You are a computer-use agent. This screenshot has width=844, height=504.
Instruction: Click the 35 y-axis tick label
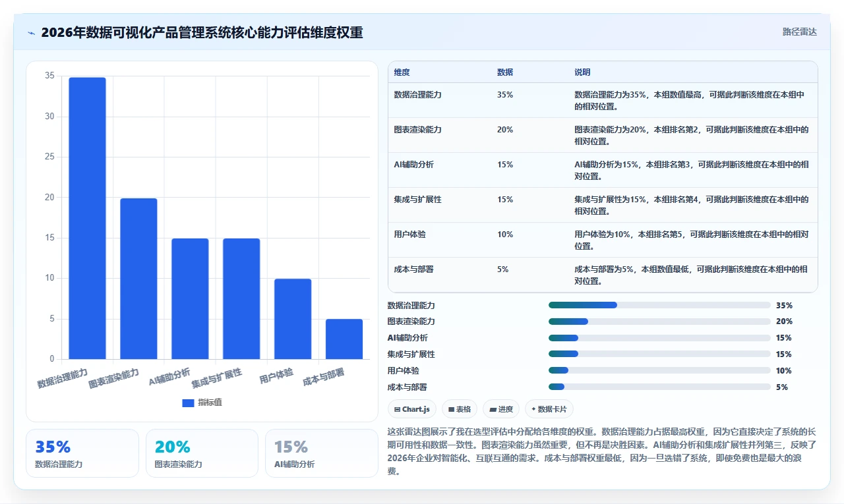point(49,76)
